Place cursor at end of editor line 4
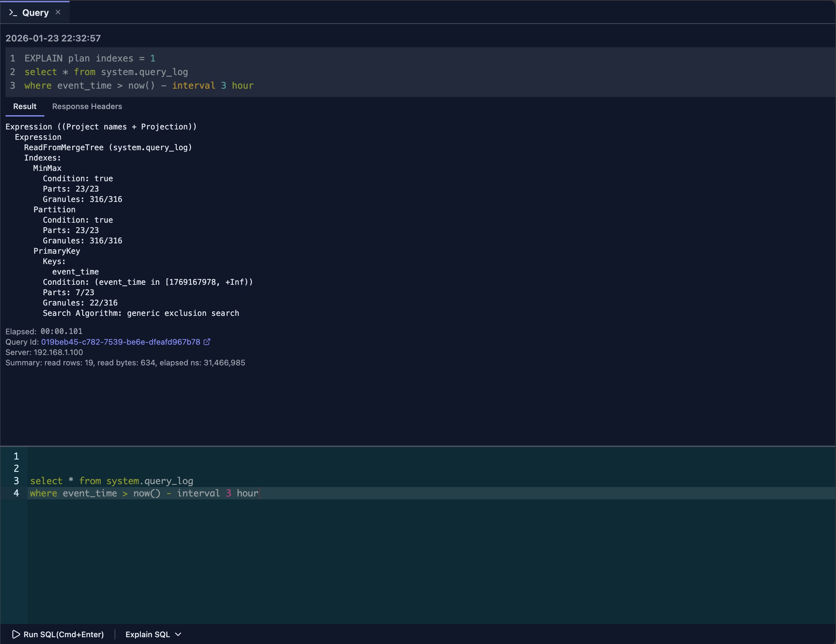 [x=259, y=493]
